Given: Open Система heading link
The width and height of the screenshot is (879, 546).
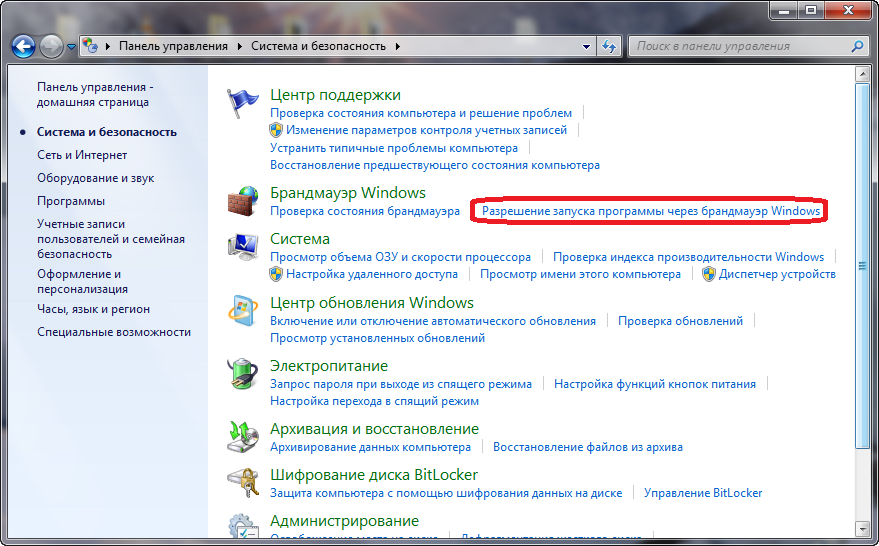Looking at the screenshot, I should [x=300, y=239].
